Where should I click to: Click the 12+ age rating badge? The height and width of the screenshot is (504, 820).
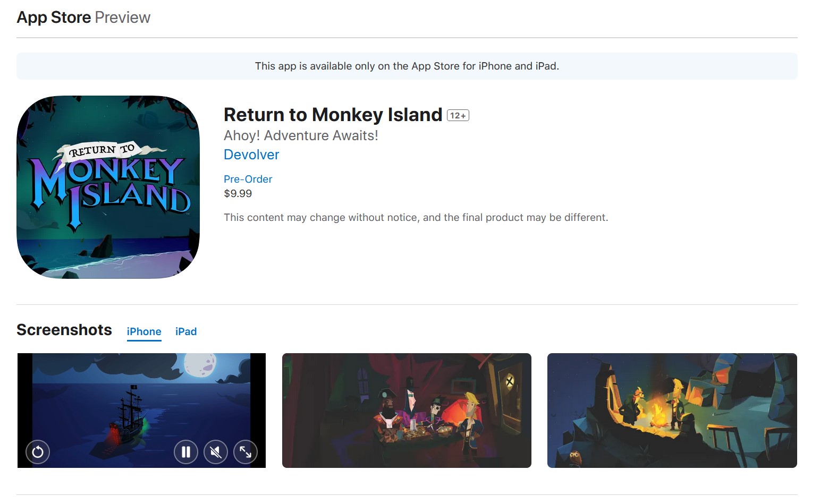point(458,115)
